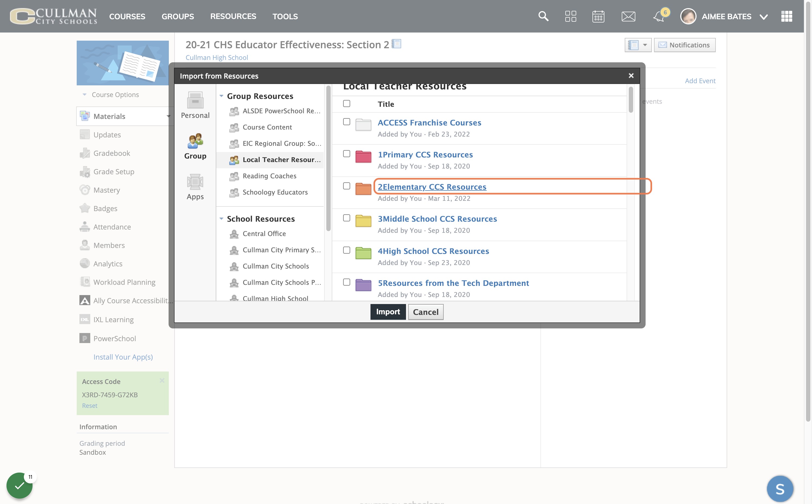The image size is (812, 504).
Task: Open the COURSES menu
Action: (127, 16)
